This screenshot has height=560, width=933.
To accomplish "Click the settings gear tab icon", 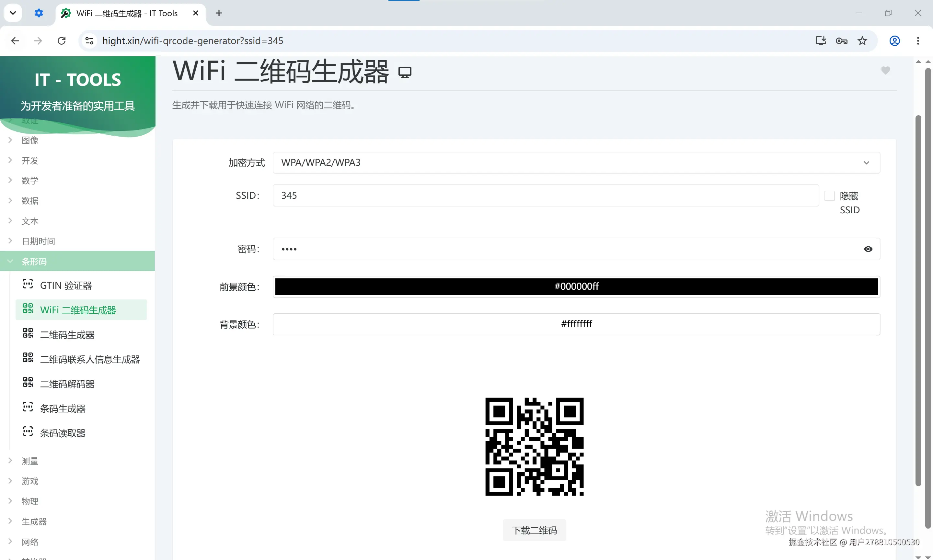I will [x=39, y=13].
